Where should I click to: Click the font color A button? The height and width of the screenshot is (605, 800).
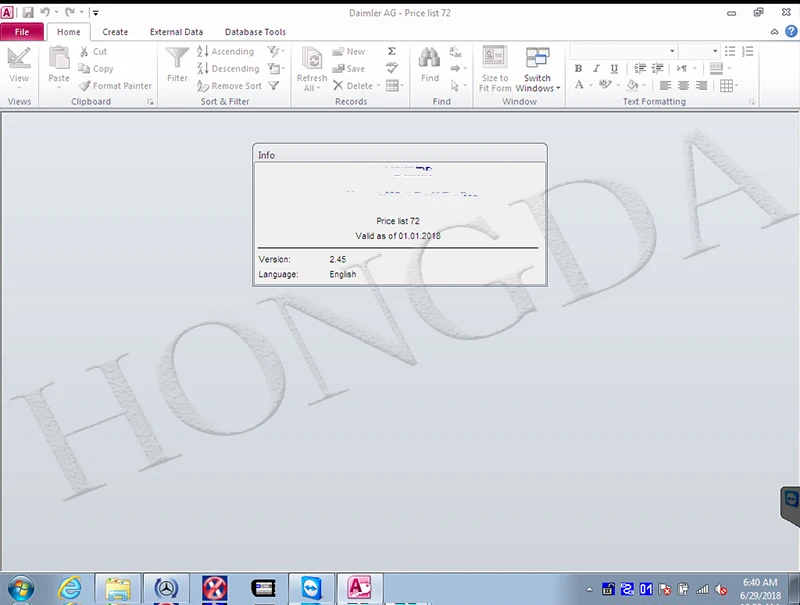point(579,85)
